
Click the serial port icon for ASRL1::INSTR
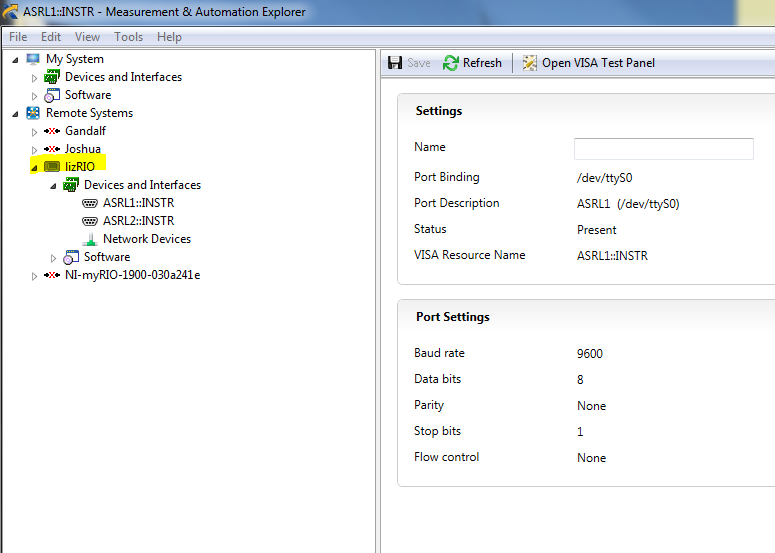[90, 203]
